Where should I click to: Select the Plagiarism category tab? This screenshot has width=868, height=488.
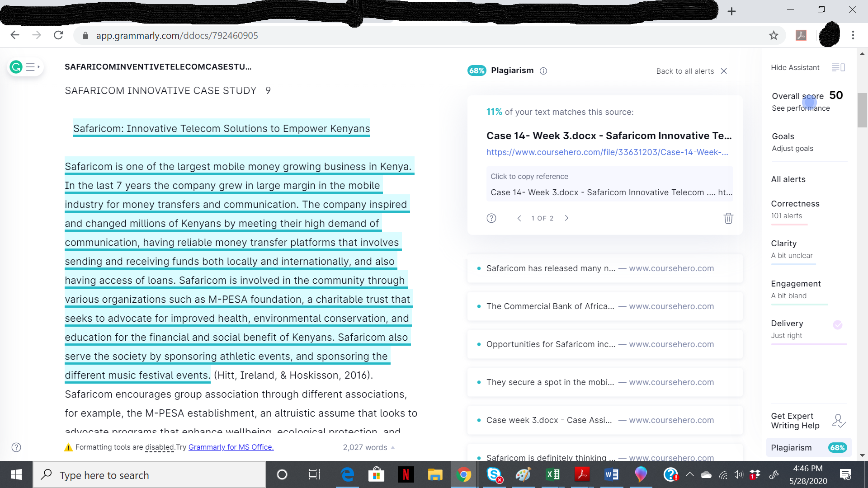coord(809,448)
